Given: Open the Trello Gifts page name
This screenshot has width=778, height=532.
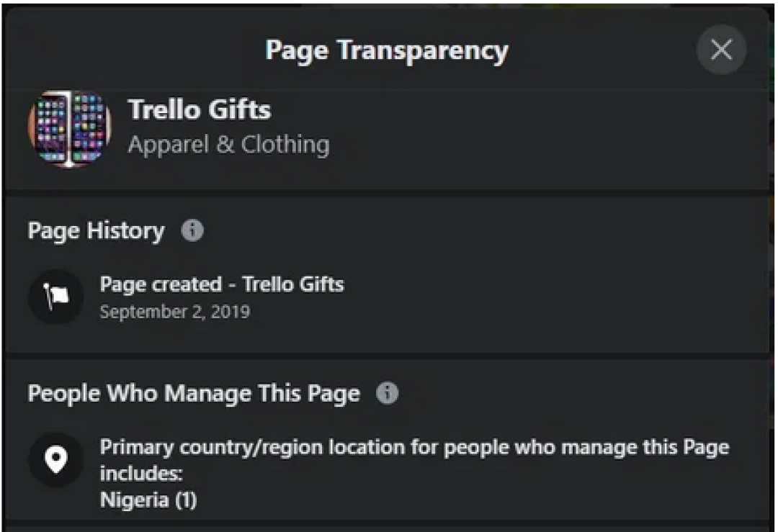Looking at the screenshot, I should 200,110.
